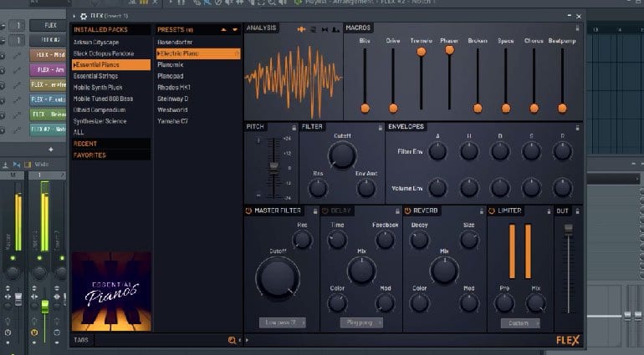Go to previous preset with up arrow
The width and height of the screenshot is (644, 355).
coord(222,29)
